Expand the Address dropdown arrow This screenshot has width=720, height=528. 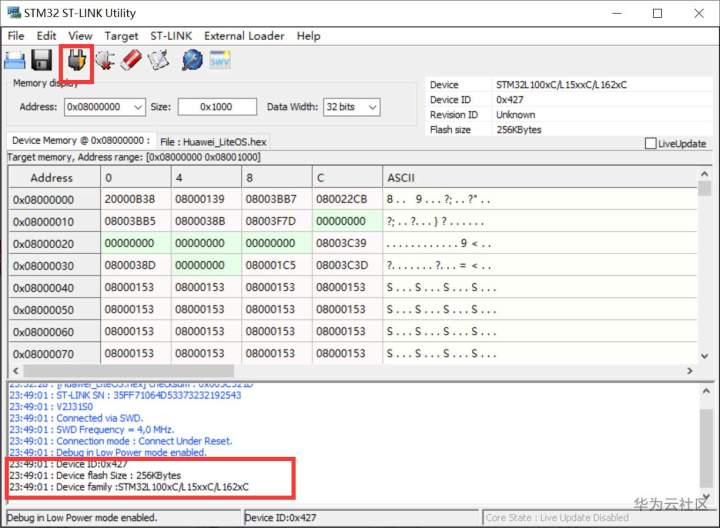(x=138, y=107)
